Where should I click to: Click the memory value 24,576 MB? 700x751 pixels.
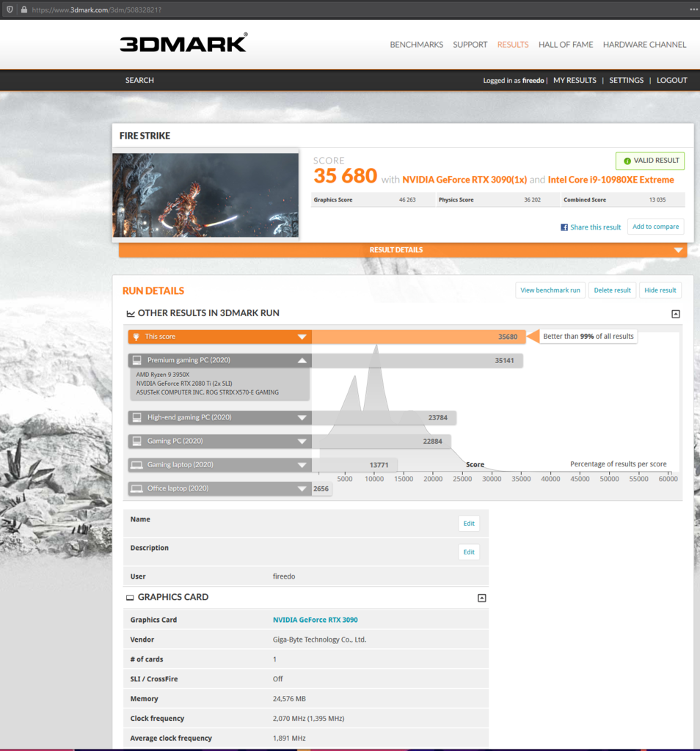pyautogui.click(x=289, y=699)
